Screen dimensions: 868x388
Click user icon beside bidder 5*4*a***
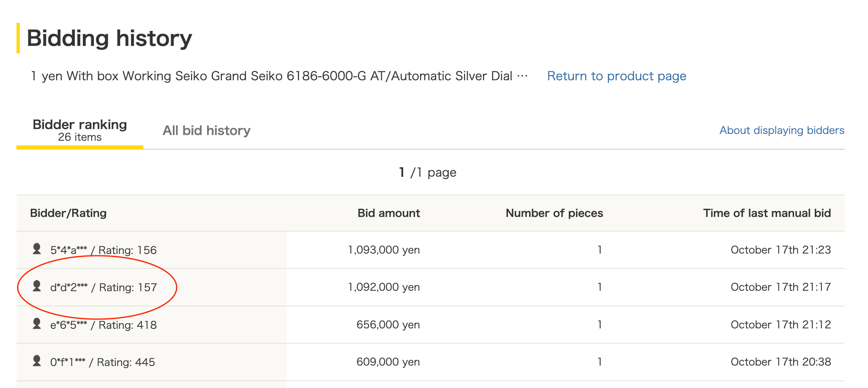pyautogui.click(x=37, y=249)
